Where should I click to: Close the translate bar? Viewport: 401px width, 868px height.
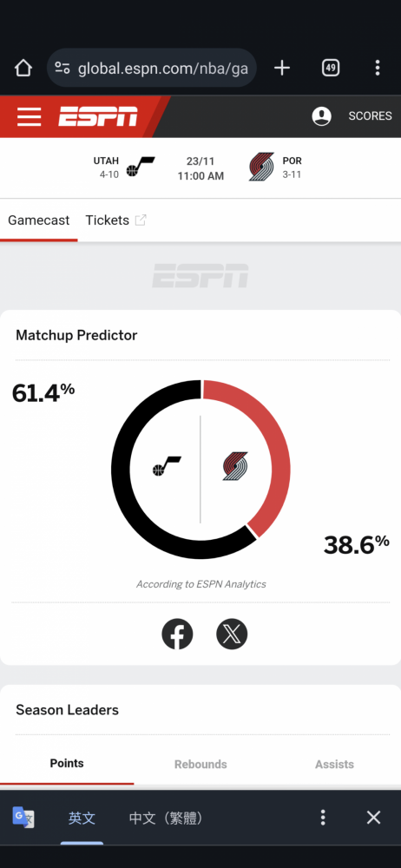(x=374, y=818)
